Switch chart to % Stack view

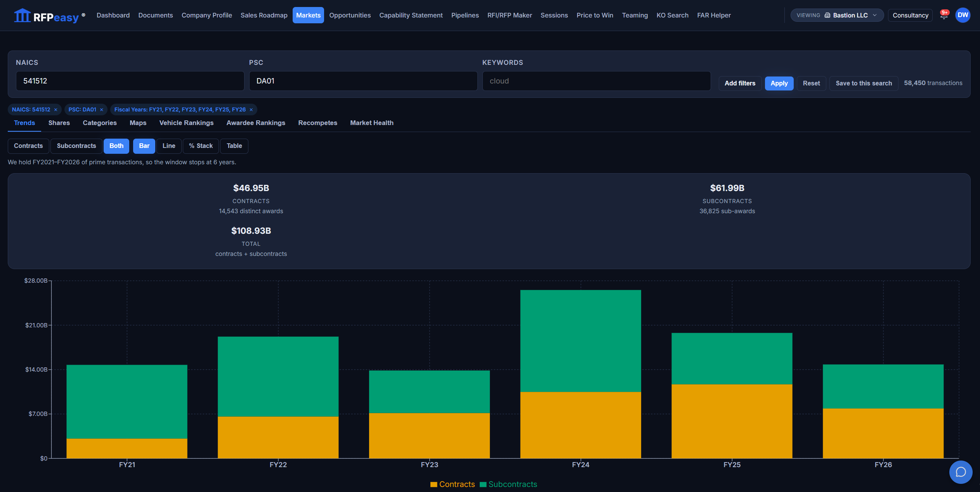pyautogui.click(x=201, y=146)
